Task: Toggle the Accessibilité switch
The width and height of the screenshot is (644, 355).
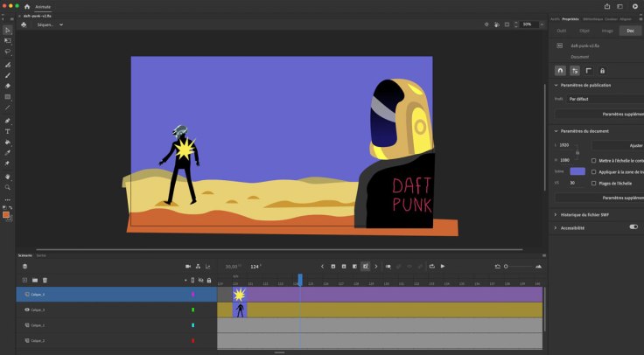Action: (x=633, y=226)
